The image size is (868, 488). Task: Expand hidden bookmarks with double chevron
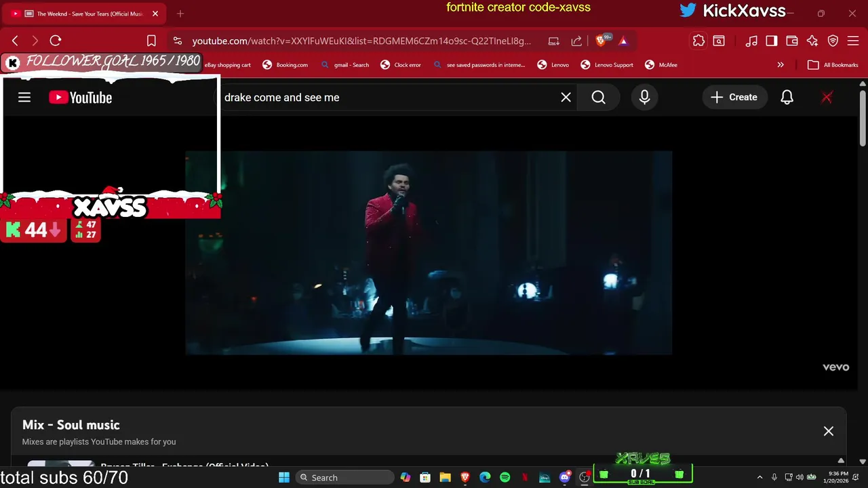tap(781, 65)
